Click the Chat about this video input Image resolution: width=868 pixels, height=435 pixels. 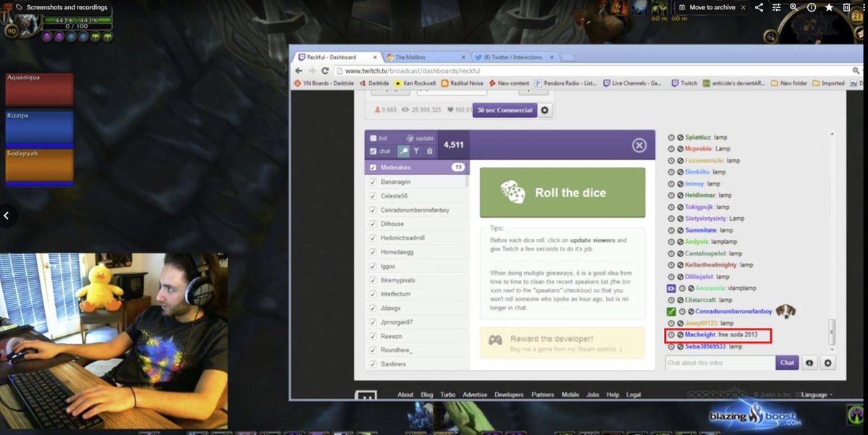coord(720,363)
